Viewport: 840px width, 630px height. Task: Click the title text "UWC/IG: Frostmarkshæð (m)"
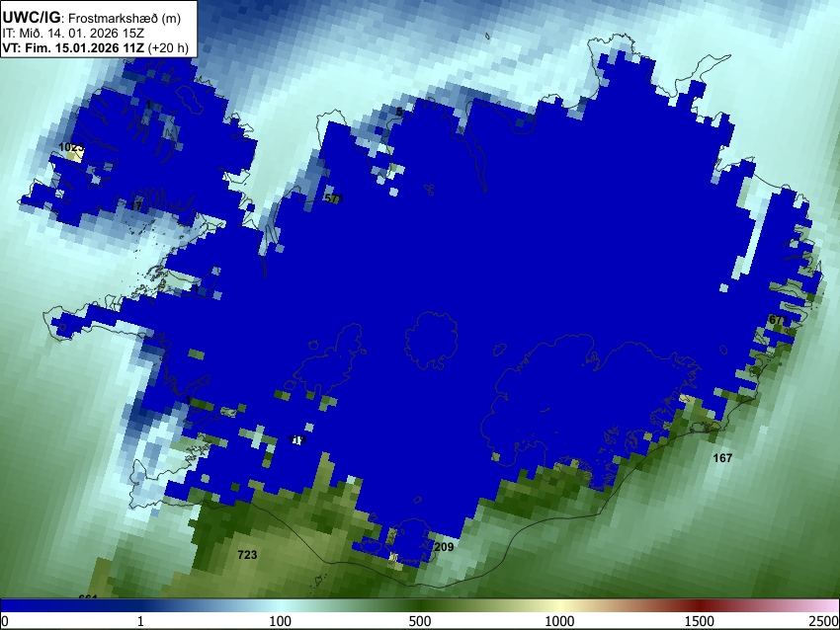92,18
